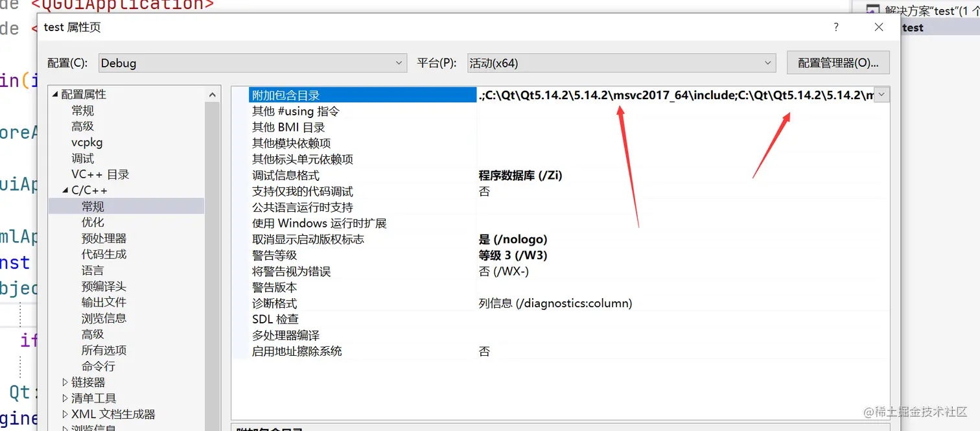
Task: Select the 其他 #using 指令 property
Action: [296, 111]
